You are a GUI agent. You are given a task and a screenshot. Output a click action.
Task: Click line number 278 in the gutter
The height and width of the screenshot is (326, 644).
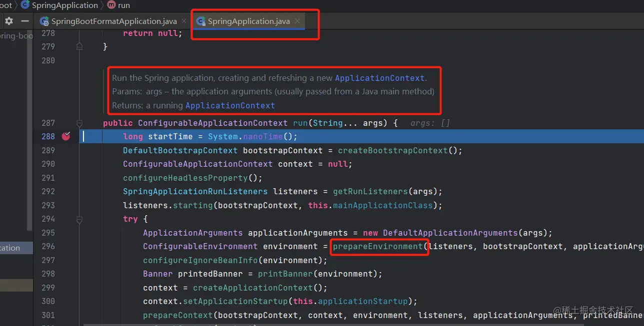click(48, 33)
